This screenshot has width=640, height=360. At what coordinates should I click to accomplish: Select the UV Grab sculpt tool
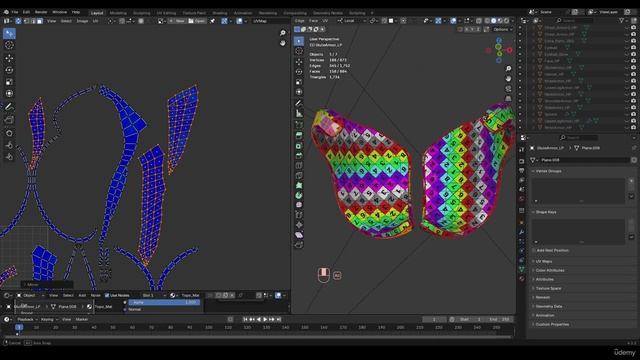[9, 133]
